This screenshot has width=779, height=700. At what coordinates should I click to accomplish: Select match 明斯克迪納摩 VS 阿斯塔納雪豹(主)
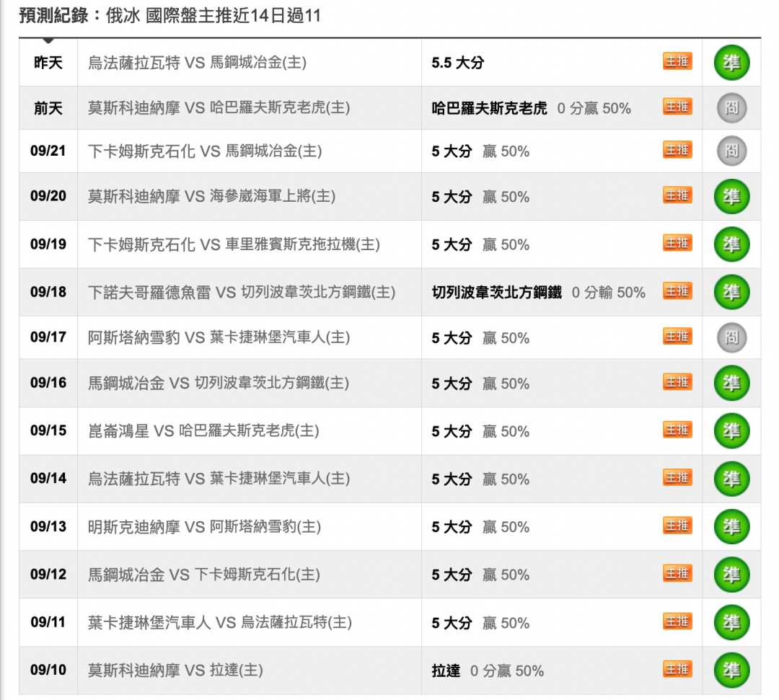pos(205,526)
